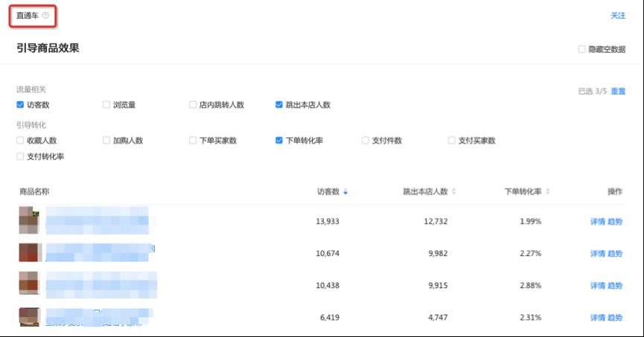Uncheck the 跳出本店人数 checkbox
Viewport: 644px width, 337px height.
click(x=279, y=105)
